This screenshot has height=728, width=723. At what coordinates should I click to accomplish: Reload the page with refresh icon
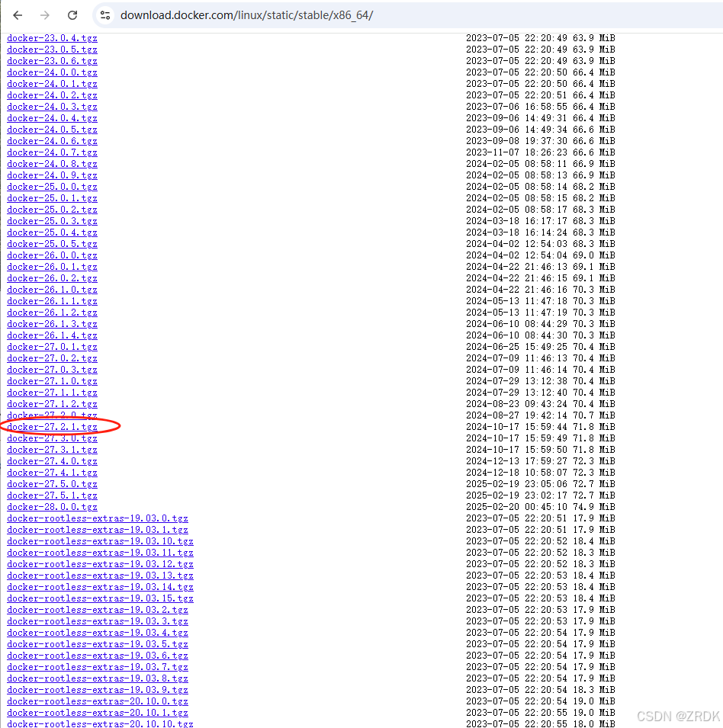[72, 15]
